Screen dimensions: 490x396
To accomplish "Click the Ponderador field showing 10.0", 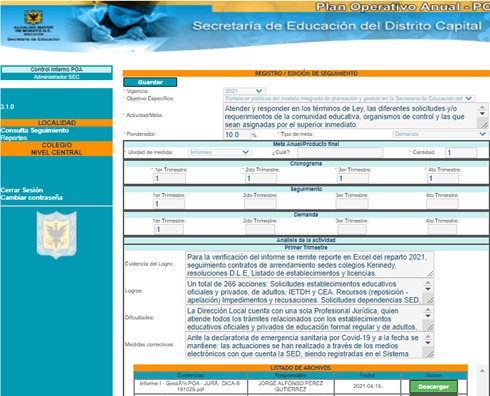I will point(237,135).
